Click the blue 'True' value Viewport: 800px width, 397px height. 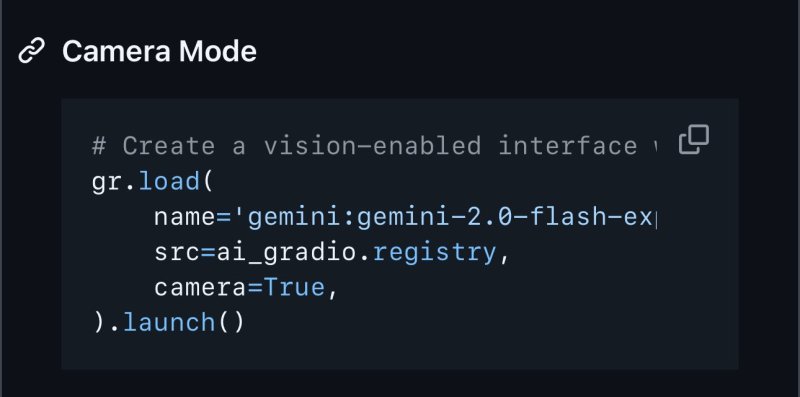click(294, 287)
